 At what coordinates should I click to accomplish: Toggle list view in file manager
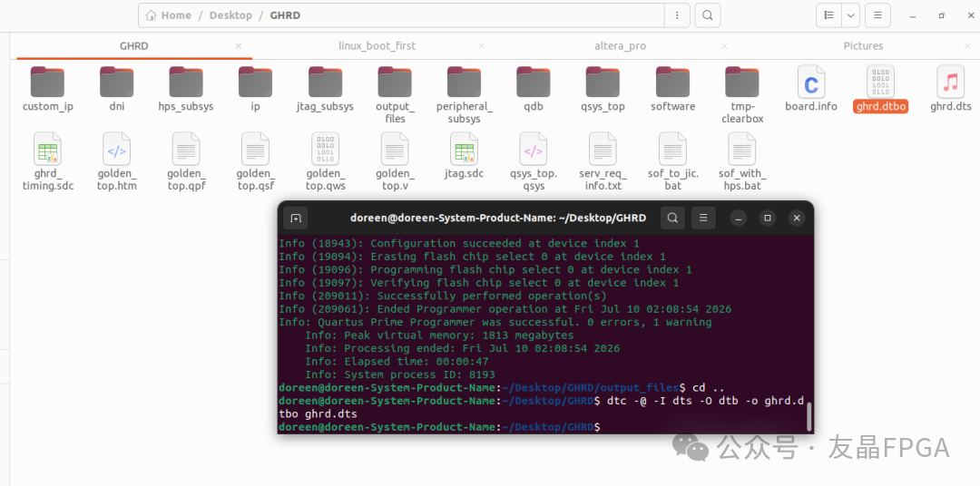(x=828, y=15)
